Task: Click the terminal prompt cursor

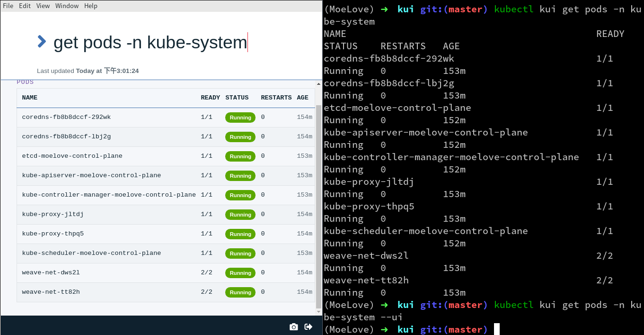Action: [496, 329]
